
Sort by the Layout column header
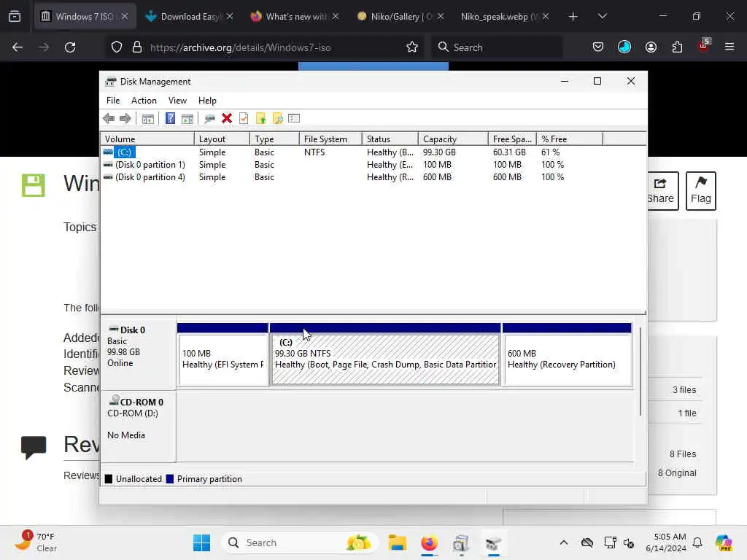point(222,139)
